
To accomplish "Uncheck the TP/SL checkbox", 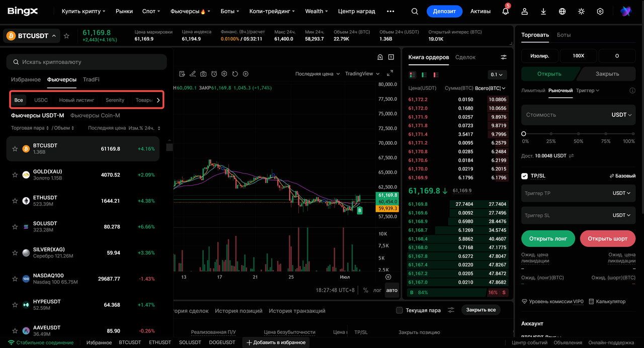I will point(525,176).
